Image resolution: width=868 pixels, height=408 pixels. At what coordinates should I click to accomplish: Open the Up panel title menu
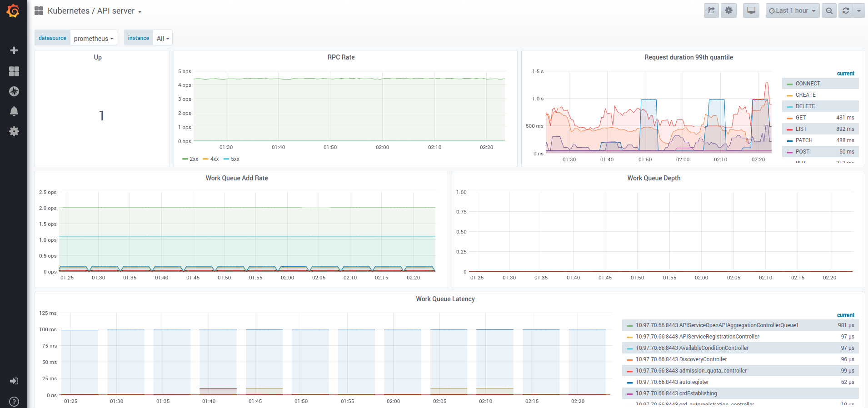pyautogui.click(x=98, y=57)
